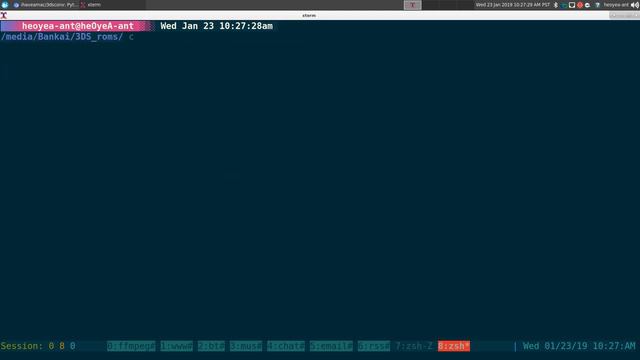Open the applications menu icon in the panel
Viewport: 640px width, 360px height.
tap(5, 5)
